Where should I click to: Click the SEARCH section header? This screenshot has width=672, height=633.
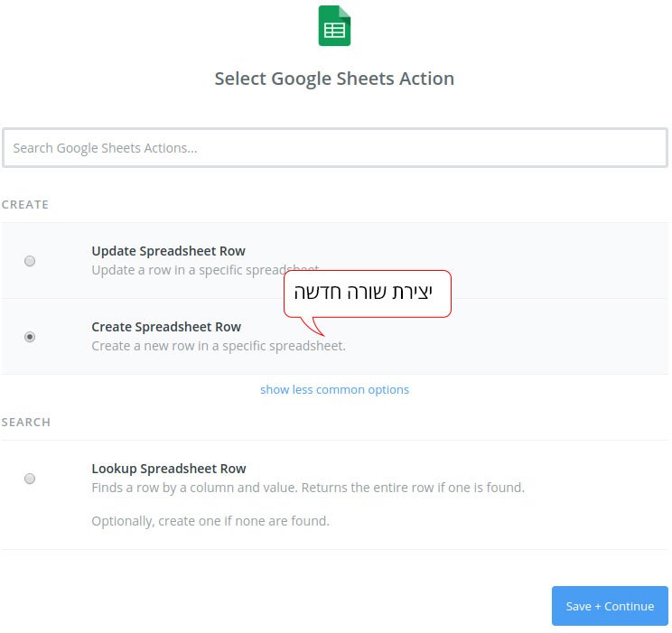click(x=26, y=422)
